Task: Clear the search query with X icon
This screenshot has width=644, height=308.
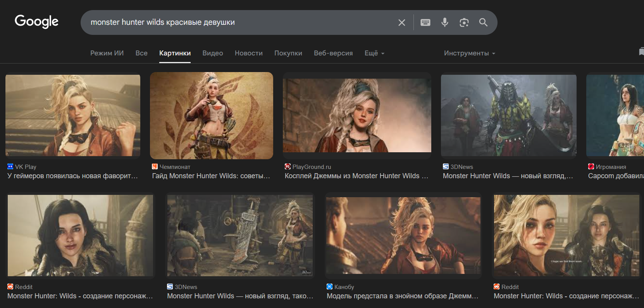Action: 402,22
